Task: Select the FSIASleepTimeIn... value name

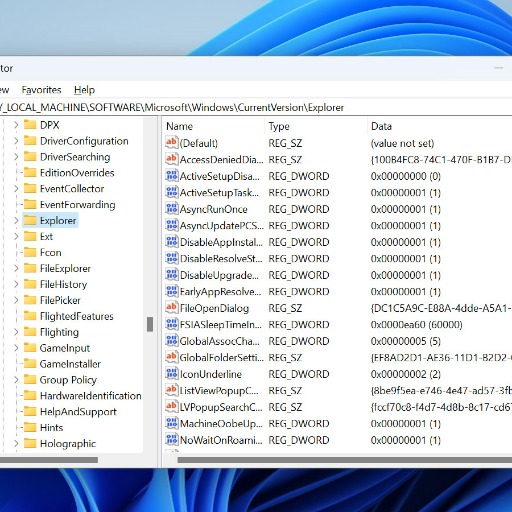Action: pos(221,325)
